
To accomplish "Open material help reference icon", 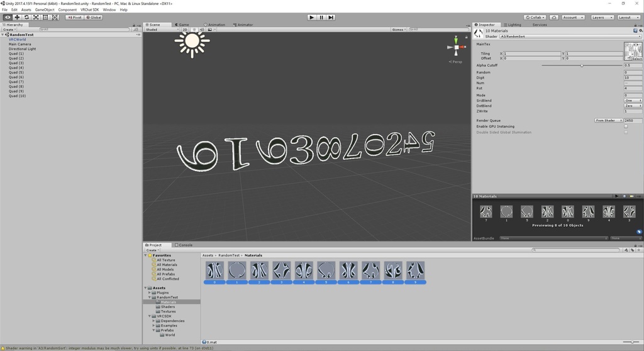I will pos(635,31).
